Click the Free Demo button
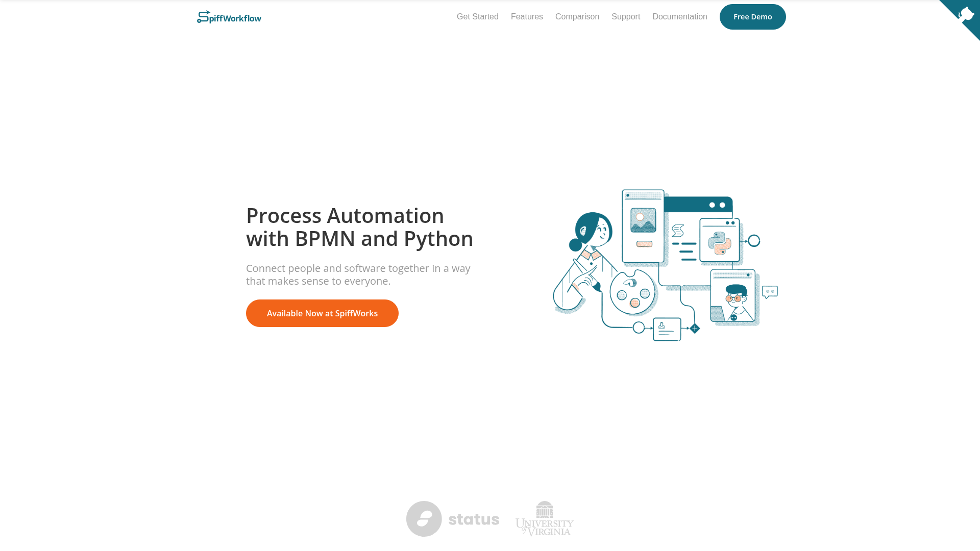Viewport: 980px width, 551px height. pos(752,16)
